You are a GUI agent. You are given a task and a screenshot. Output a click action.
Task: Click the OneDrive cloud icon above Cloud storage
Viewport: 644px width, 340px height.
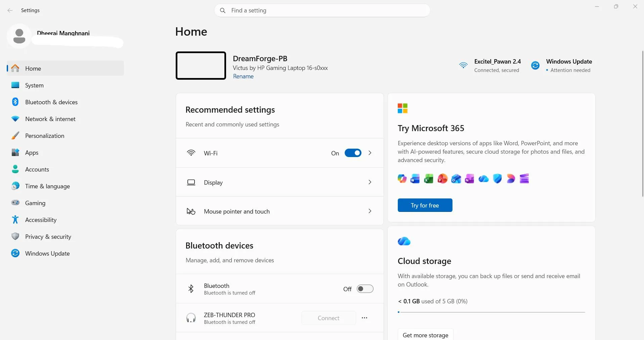(404, 241)
